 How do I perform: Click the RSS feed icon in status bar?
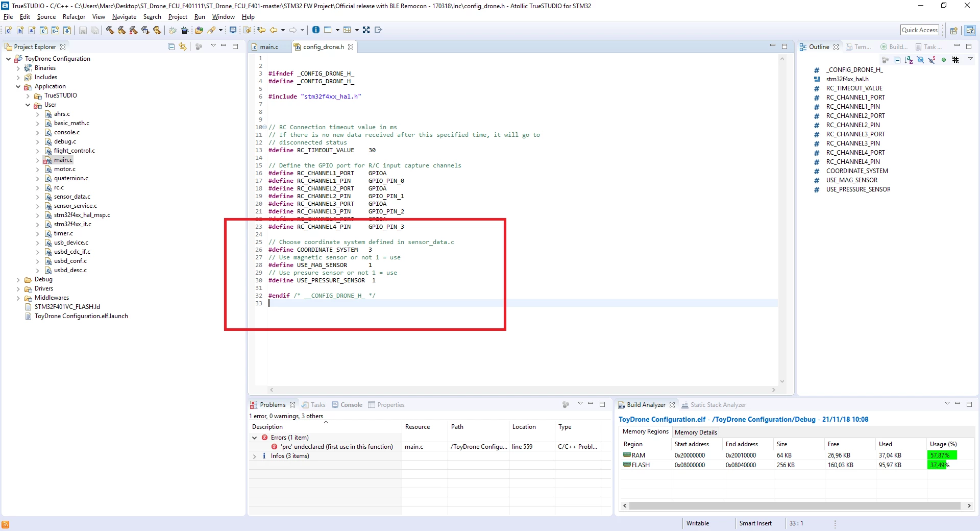click(5, 524)
